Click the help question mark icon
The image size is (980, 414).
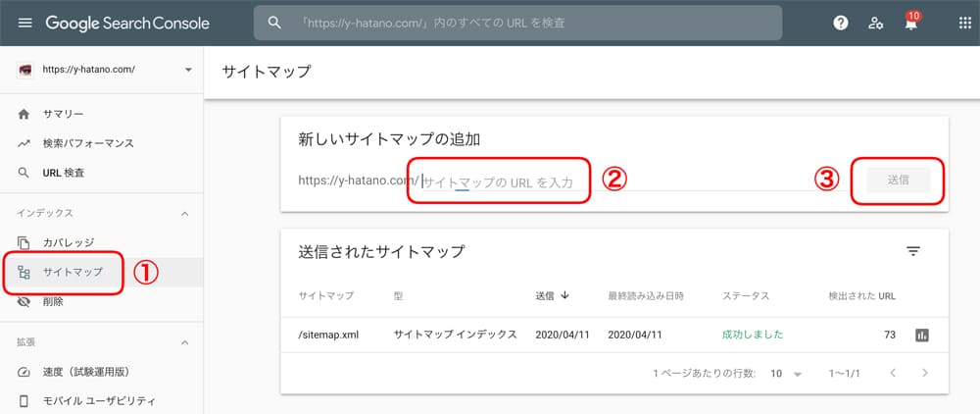(840, 23)
